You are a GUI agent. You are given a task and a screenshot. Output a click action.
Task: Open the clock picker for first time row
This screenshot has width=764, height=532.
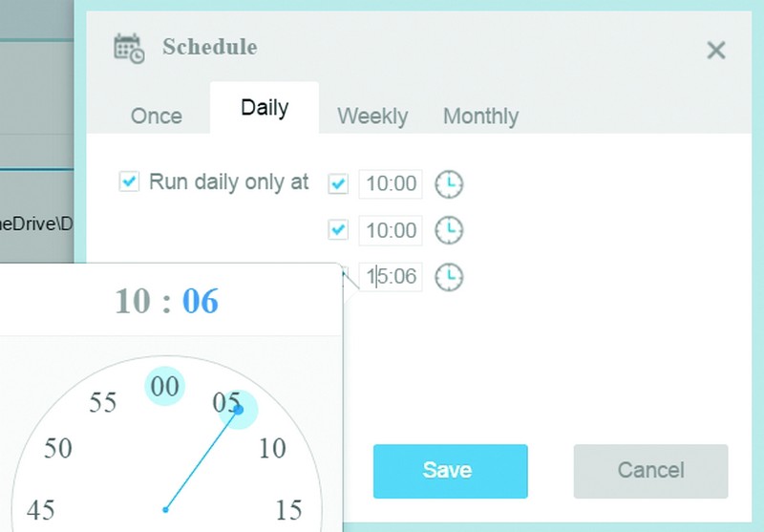point(449,184)
